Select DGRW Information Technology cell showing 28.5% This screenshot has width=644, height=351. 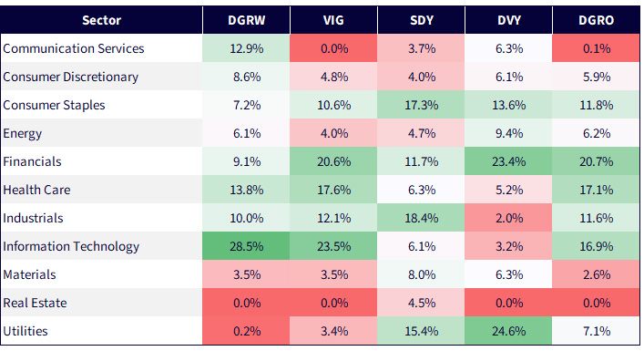(247, 246)
